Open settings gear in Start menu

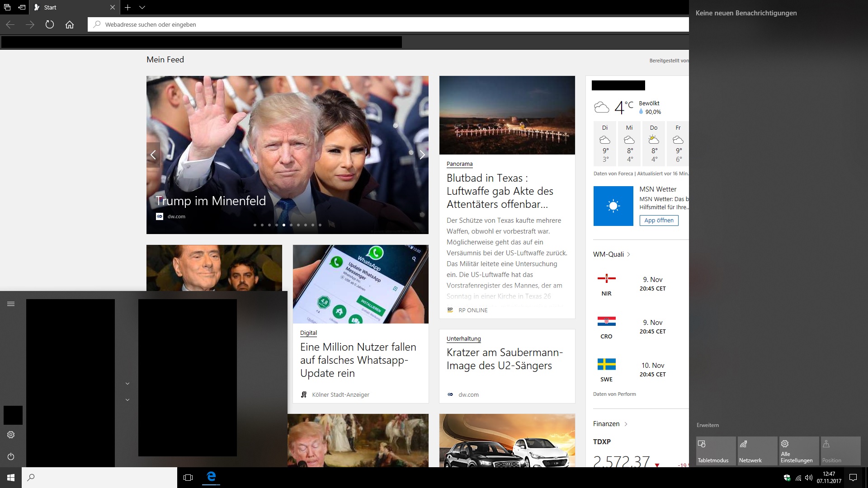(11, 435)
